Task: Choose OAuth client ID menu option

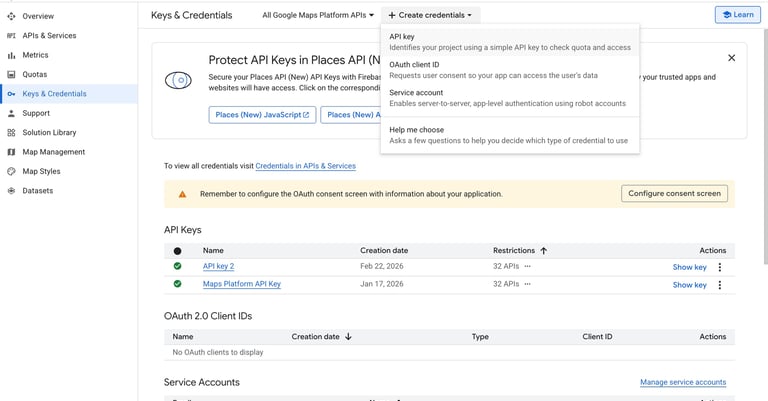Action: click(x=510, y=70)
